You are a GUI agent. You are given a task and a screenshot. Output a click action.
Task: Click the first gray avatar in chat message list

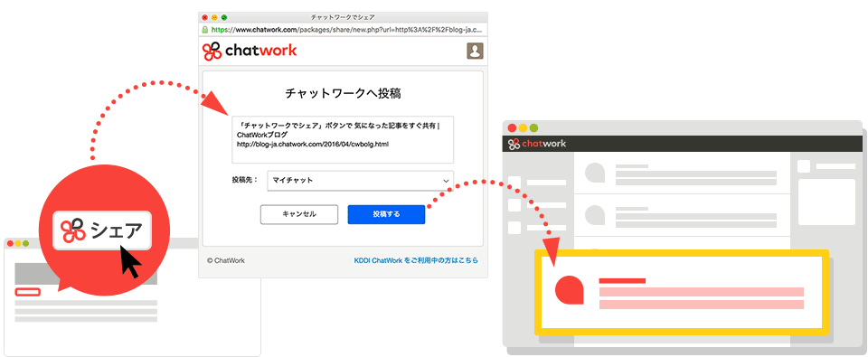(x=595, y=172)
